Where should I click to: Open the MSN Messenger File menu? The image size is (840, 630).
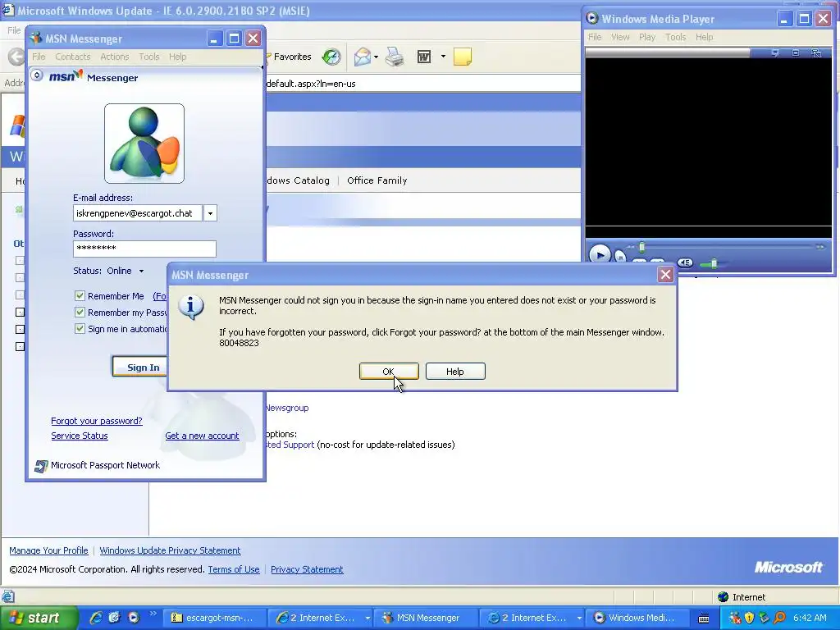pyautogui.click(x=39, y=57)
